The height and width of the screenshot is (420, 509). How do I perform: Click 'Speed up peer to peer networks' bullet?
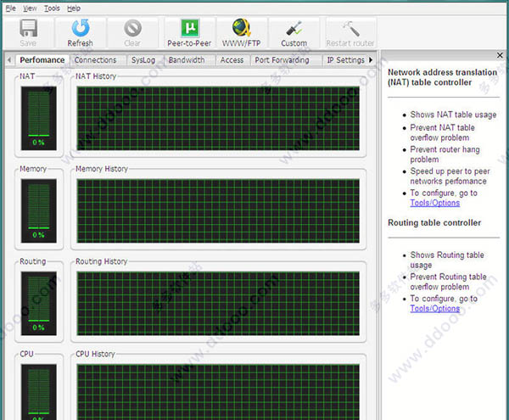(x=450, y=176)
